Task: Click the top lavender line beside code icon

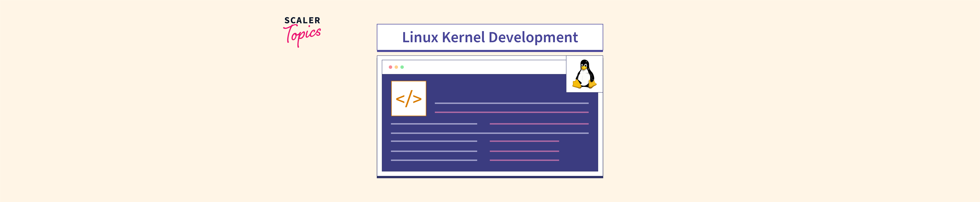Action: pyautogui.click(x=511, y=103)
